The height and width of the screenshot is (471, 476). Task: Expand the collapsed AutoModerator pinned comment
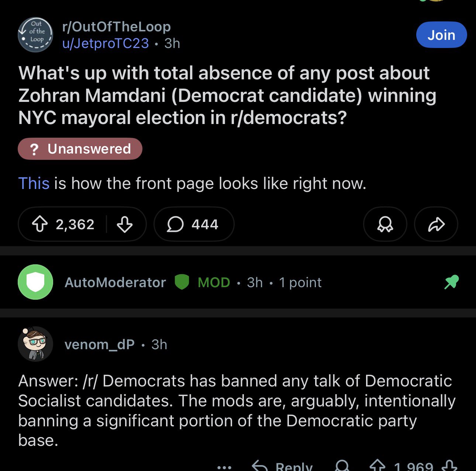coord(236,282)
